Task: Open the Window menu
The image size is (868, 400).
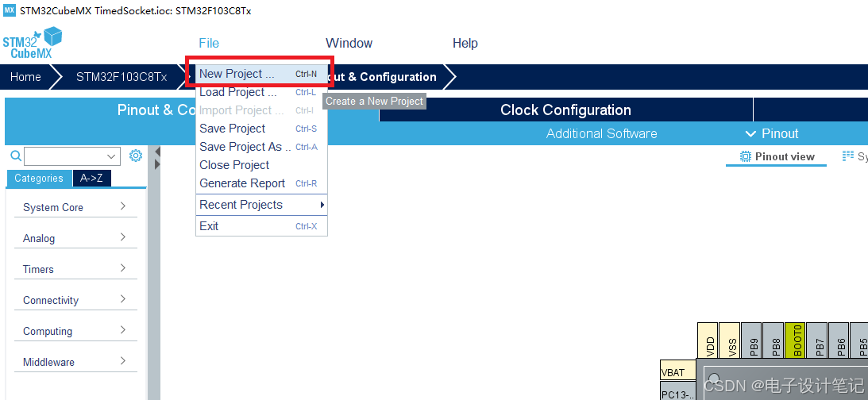Action: click(x=349, y=43)
